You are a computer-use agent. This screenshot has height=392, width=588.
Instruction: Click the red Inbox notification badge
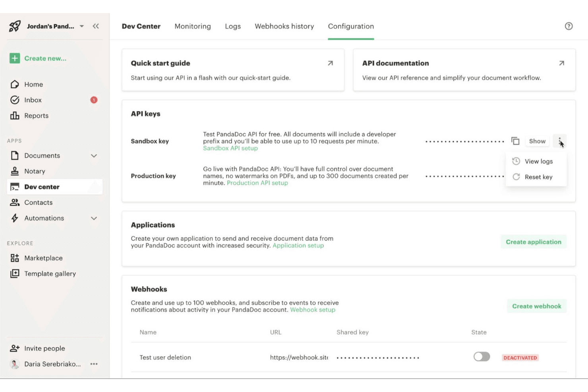point(94,100)
